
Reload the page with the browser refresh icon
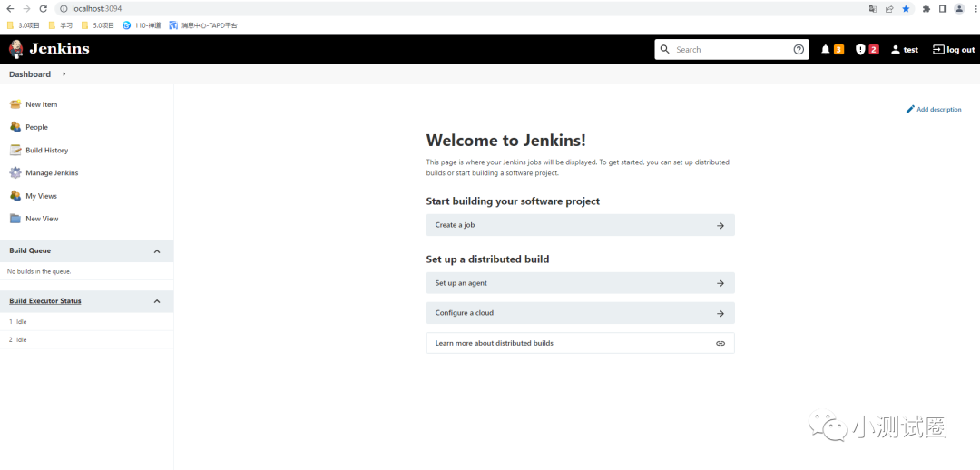tap(44, 9)
